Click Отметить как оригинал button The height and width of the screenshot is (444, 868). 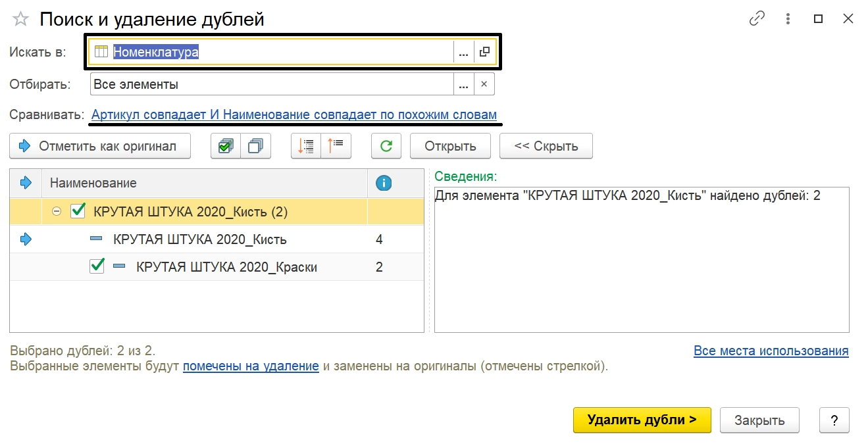[100, 146]
